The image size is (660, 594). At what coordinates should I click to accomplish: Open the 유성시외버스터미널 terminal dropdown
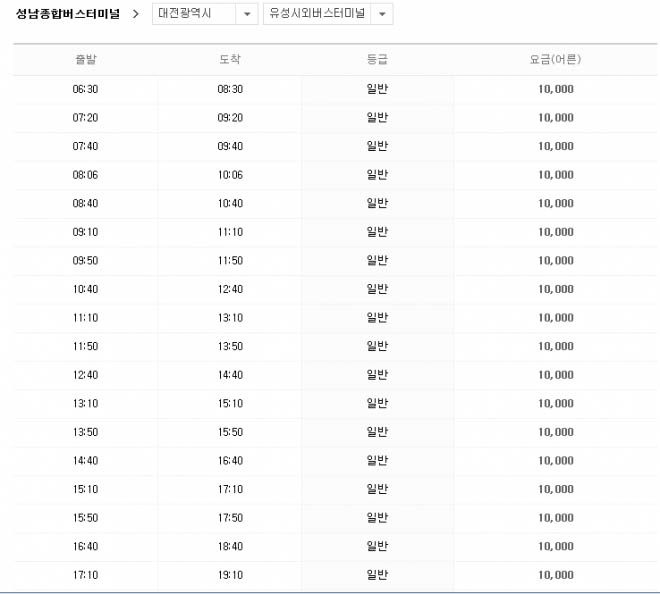[328, 14]
